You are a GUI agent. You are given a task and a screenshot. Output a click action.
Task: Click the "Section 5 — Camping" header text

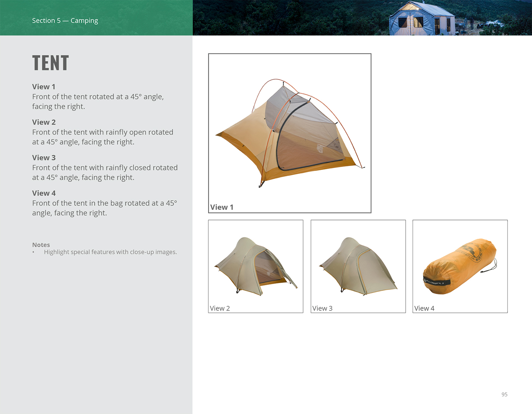[x=65, y=21]
